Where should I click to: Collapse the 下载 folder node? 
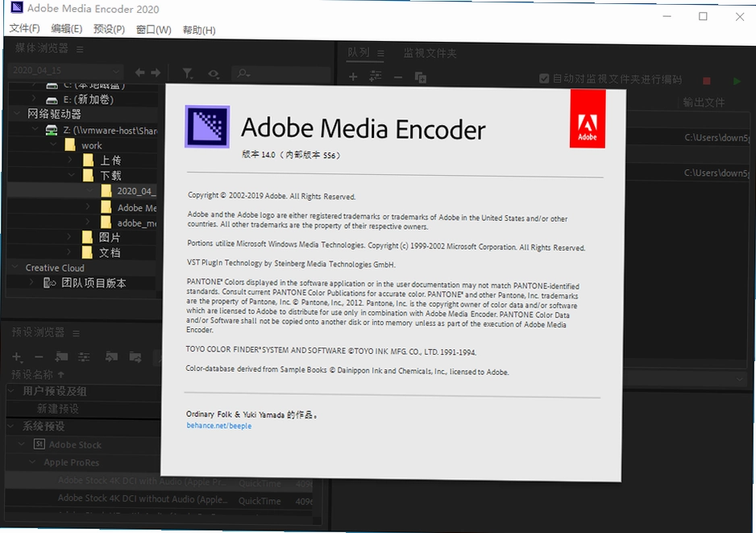72,175
